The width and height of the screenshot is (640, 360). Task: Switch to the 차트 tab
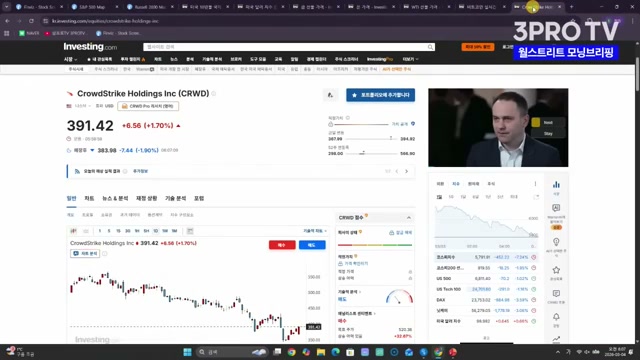pos(89,198)
